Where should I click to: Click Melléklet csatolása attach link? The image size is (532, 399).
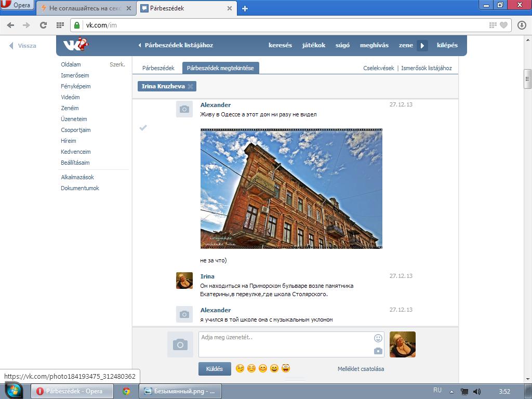pos(361,369)
